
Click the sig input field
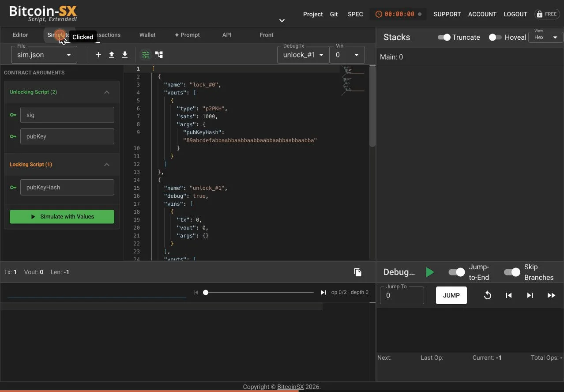pyautogui.click(x=67, y=115)
